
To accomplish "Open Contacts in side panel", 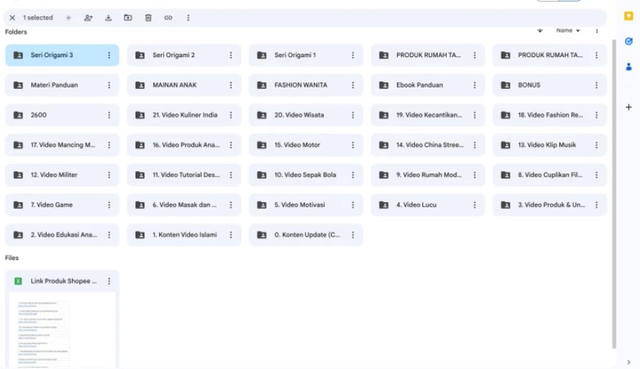I will pyautogui.click(x=629, y=67).
